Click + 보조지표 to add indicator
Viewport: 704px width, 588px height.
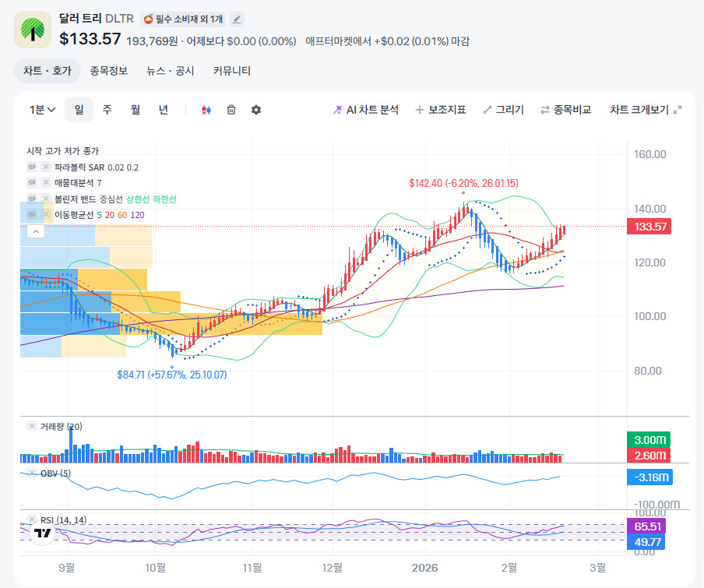tap(441, 110)
